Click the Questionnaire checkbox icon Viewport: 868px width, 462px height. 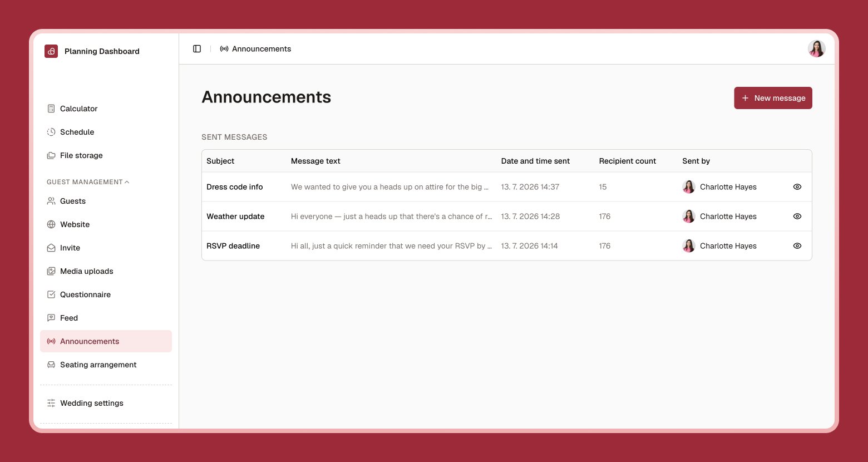click(51, 294)
